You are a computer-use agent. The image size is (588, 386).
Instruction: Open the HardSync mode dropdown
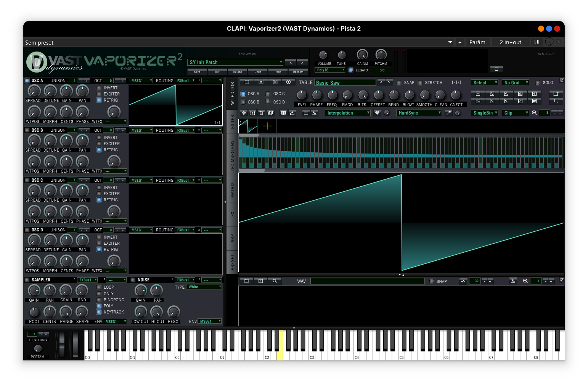[x=419, y=113]
